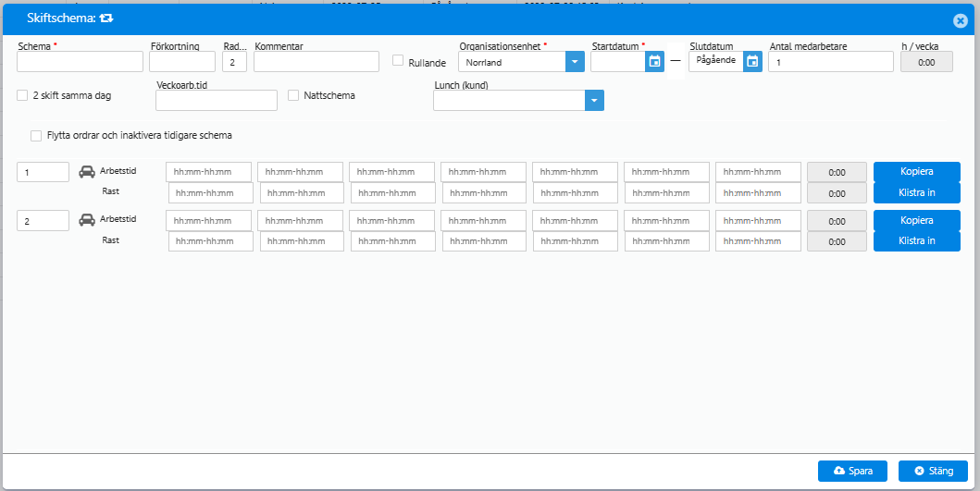Click the Veckoarb.tid input field
Image resolution: width=980 pixels, height=491 pixels.
[217, 101]
